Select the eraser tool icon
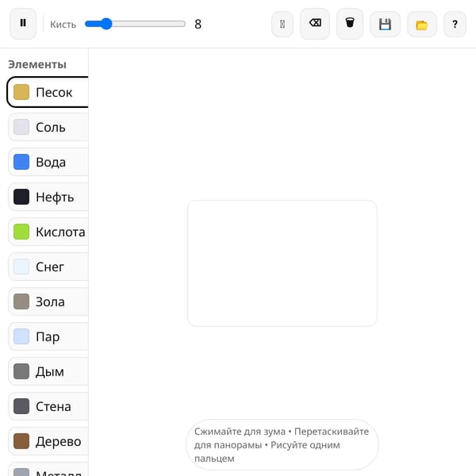The height and width of the screenshot is (476, 476). click(315, 23)
